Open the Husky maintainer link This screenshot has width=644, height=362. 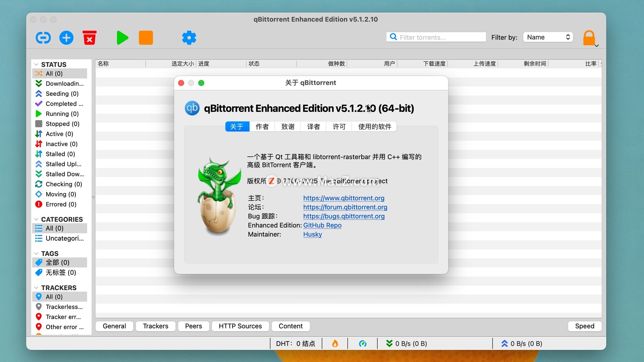[313, 234]
